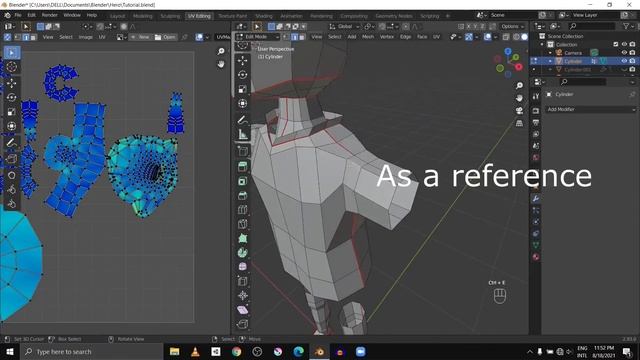Select the Rotate tool in 3D viewport toolbar
The width and height of the screenshot is (640, 360).
242,75
